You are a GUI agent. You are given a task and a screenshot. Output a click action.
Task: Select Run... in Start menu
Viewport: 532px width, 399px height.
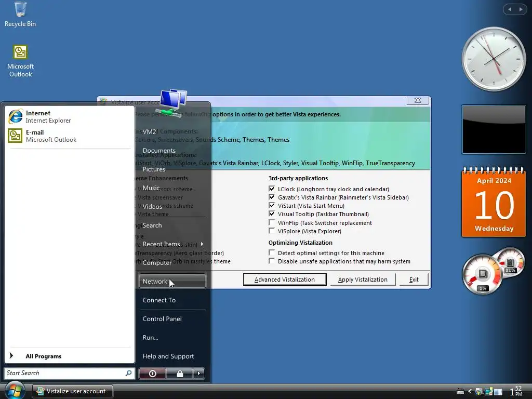click(172, 337)
